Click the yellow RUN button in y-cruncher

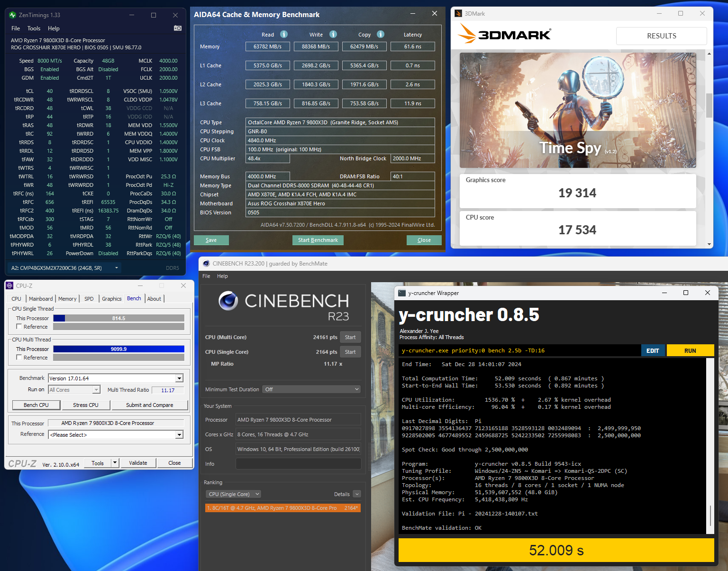pyautogui.click(x=690, y=350)
